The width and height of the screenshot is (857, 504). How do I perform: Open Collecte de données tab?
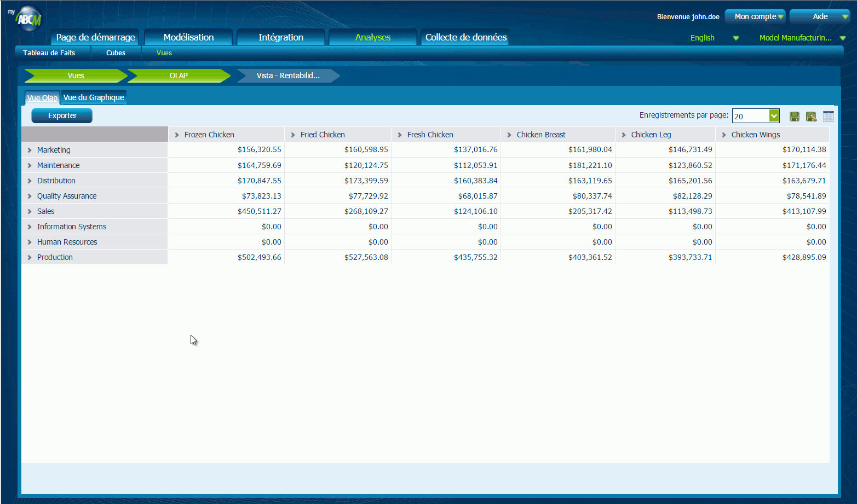tap(465, 37)
